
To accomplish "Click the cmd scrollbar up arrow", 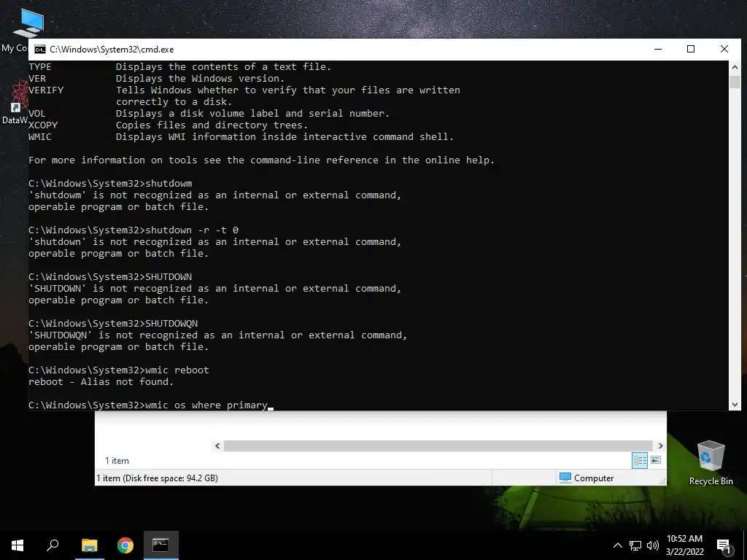I will [x=735, y=68].
